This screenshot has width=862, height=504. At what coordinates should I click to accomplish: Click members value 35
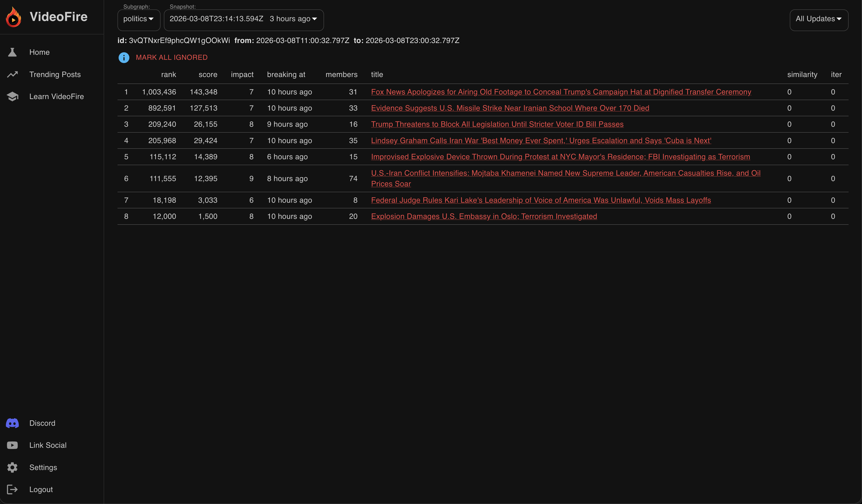(353, 140)
